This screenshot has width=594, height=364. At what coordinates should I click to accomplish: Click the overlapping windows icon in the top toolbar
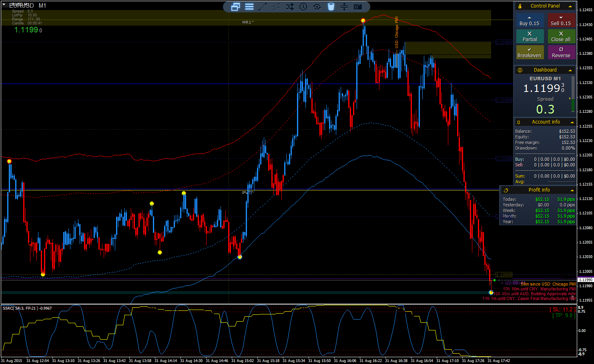235,6
